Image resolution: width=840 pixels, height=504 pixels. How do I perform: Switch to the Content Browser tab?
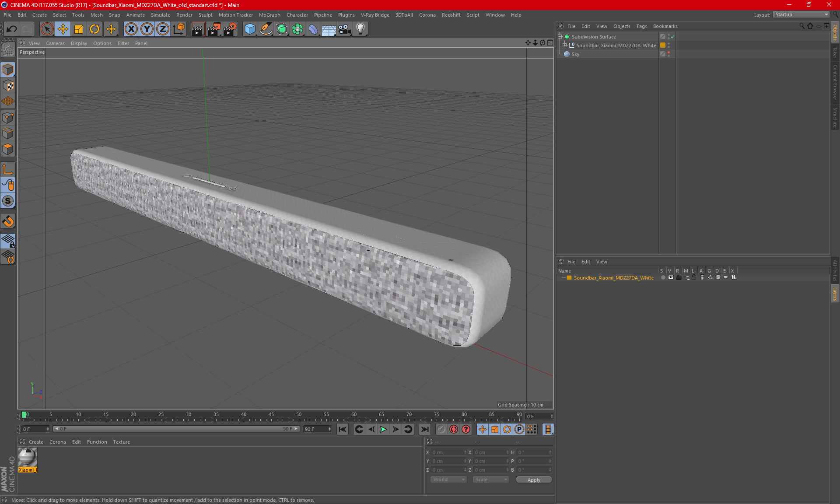(835, 82)
